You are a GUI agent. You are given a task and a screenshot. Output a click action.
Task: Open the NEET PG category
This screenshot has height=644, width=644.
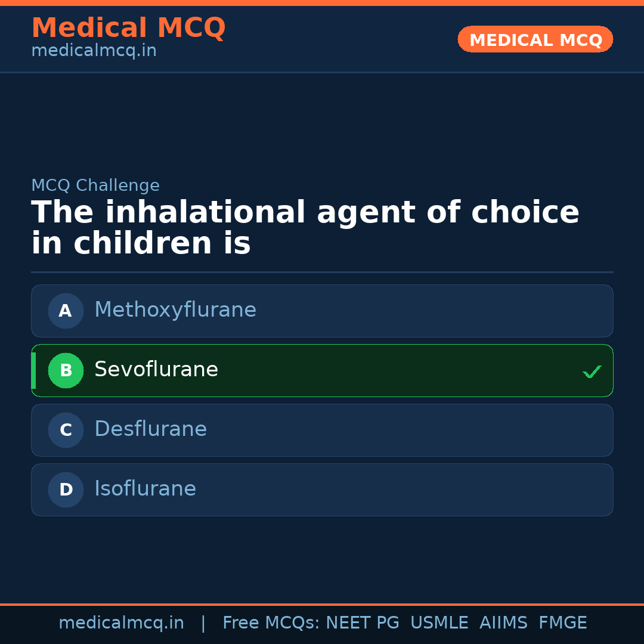coord(362,623)
